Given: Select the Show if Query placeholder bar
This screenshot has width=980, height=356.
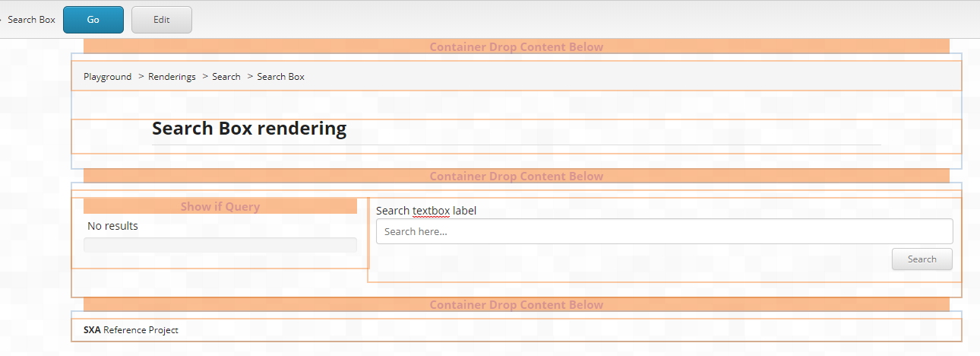Looking at the screenshot, I should pos(220,207).
